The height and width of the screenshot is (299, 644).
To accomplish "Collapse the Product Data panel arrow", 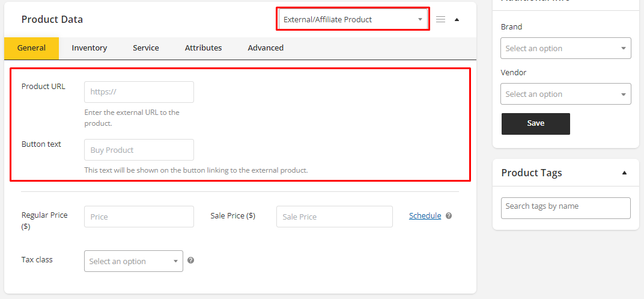I will coord(457,19).
